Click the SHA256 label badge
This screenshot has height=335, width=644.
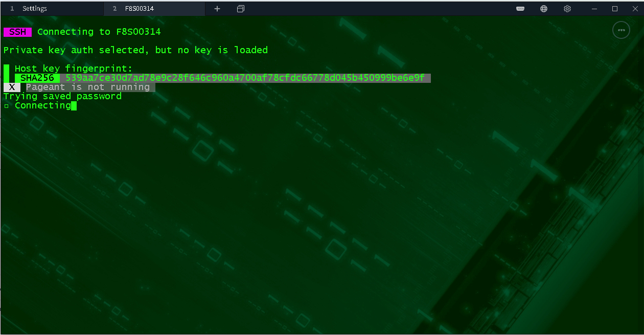(37, 78)
